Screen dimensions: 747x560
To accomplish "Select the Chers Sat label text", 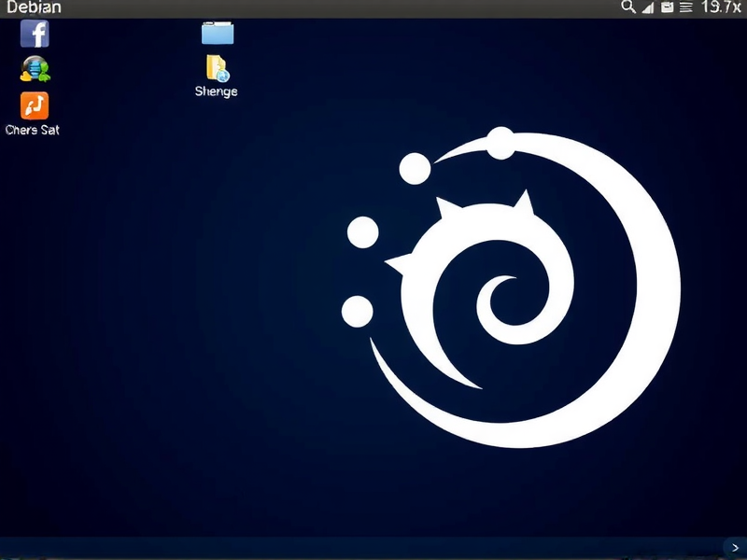I will coord(32,130).
